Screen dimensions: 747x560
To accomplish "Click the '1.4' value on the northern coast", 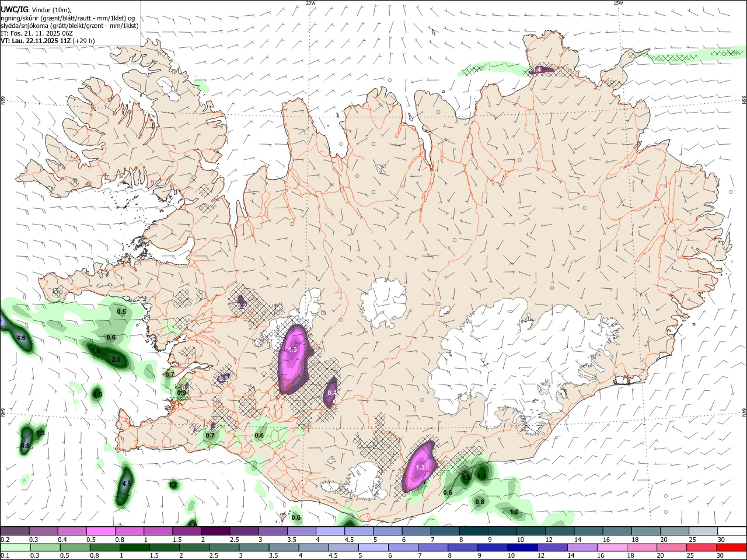I will [537, 69].
